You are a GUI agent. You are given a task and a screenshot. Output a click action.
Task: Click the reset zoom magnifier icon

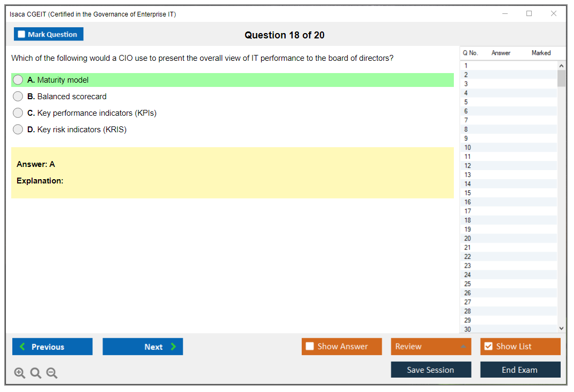coord(36,373)
